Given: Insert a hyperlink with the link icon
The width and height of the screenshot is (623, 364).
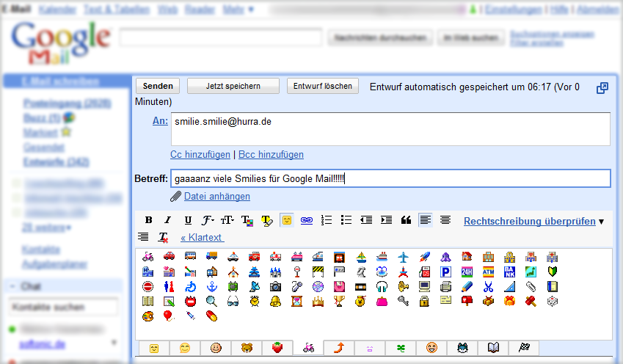Looking at the screenshot, I should [307, 220].
